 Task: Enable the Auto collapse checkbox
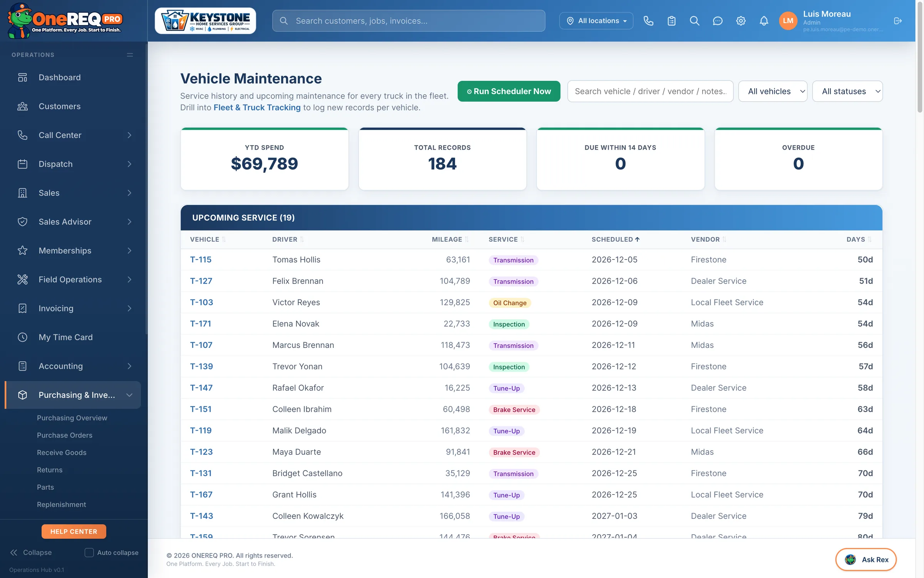(89, 553)
